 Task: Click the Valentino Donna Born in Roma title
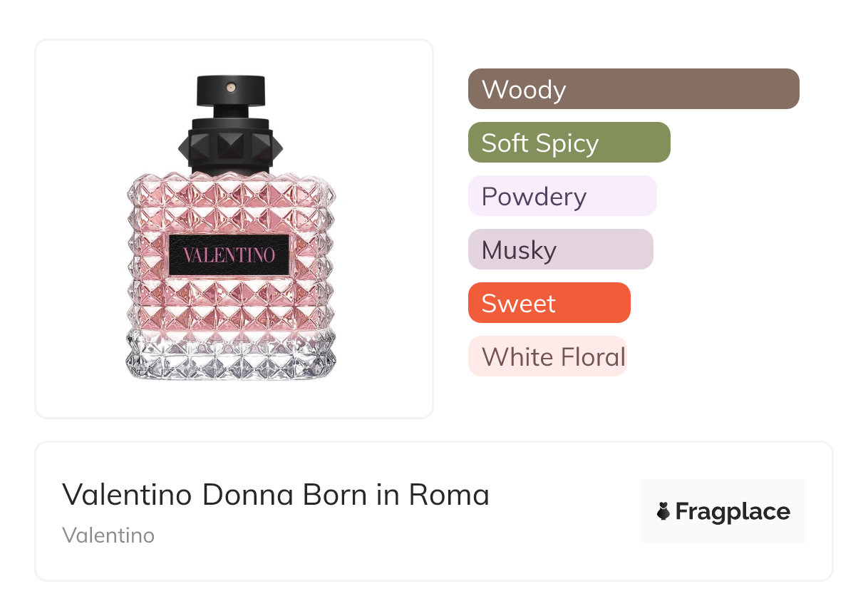point(276,495)
